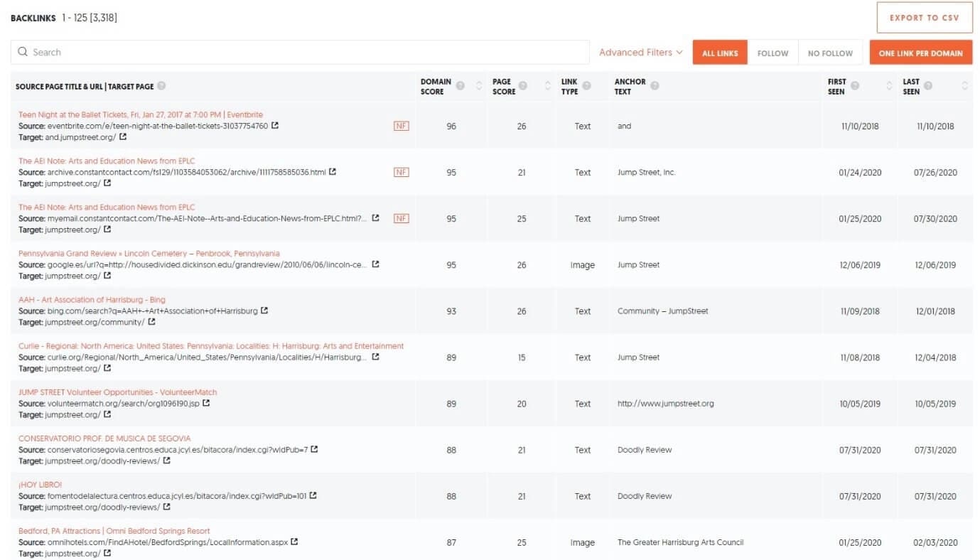The width and height of the screenshot is (980, 560).
Task: Expand Advanced Filters dropdown
Action: (641, 53)
